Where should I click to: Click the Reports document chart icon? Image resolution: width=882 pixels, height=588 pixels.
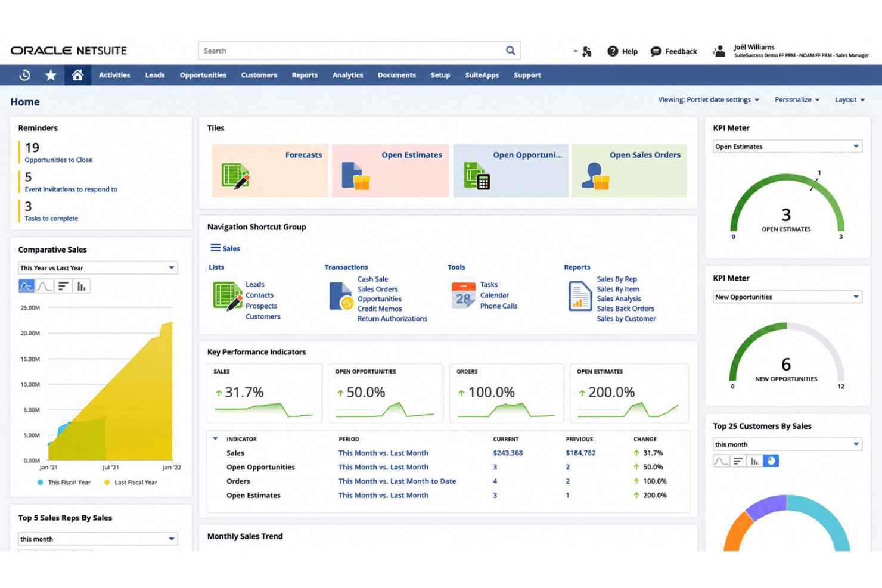tap(580, 296)
